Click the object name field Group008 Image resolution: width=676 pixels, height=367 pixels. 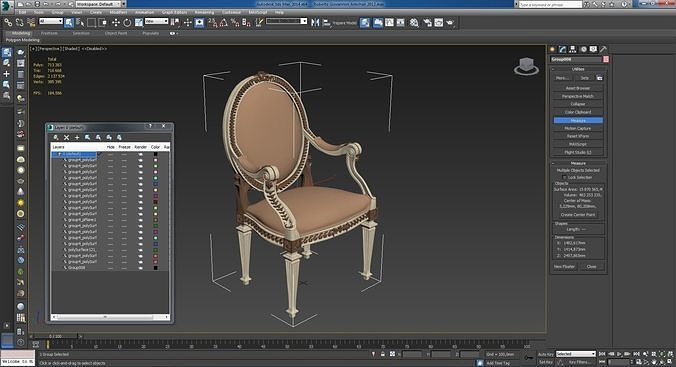click(576, 59)
